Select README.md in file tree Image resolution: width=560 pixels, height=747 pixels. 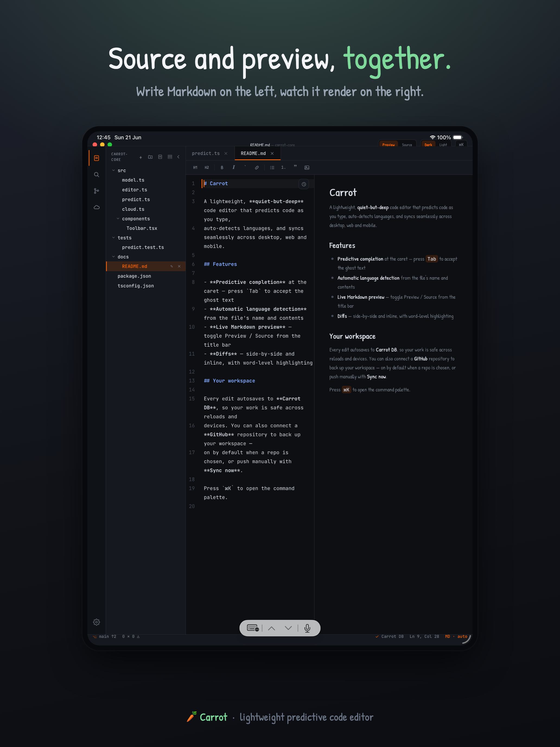point(146,267)
